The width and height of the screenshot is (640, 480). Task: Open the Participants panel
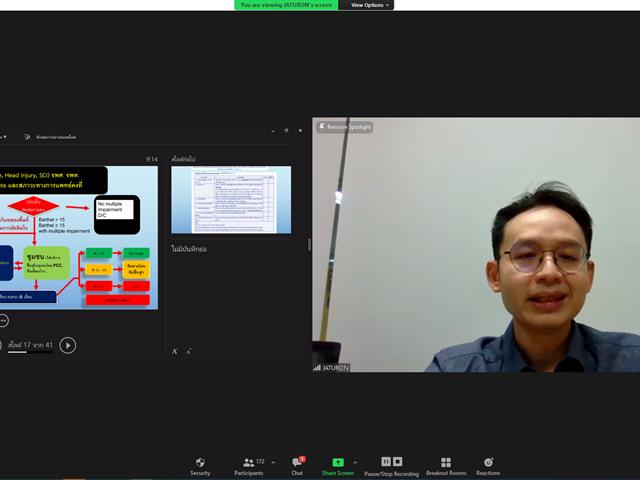click(249, 466)
